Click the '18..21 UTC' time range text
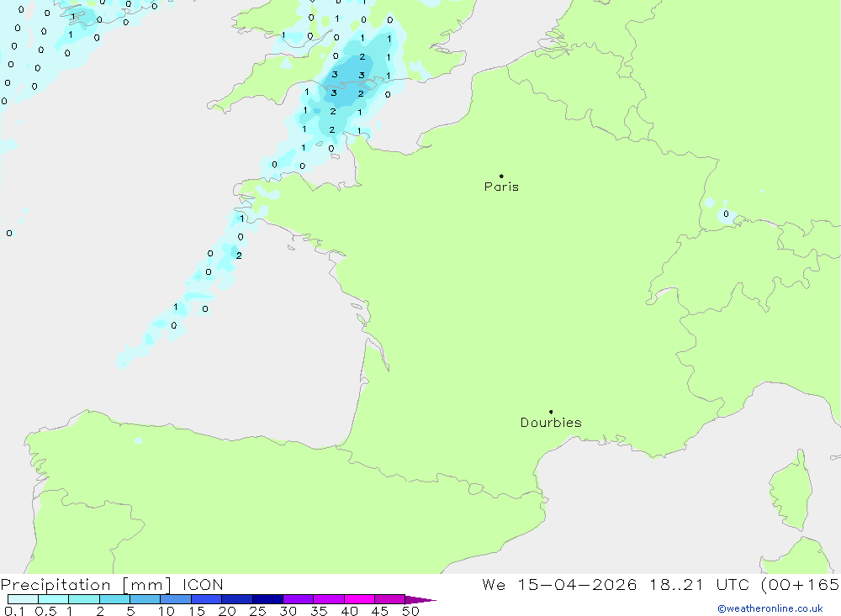841x616 pixels. [x=699, y=584]
